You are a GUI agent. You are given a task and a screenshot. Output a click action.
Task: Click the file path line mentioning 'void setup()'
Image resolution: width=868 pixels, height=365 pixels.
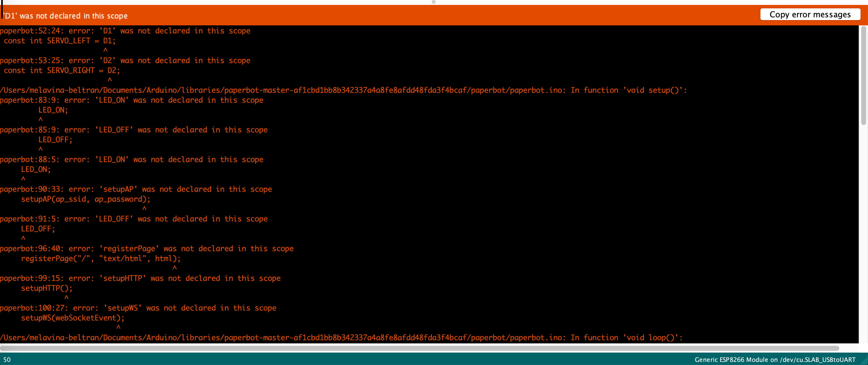[343, 90]
